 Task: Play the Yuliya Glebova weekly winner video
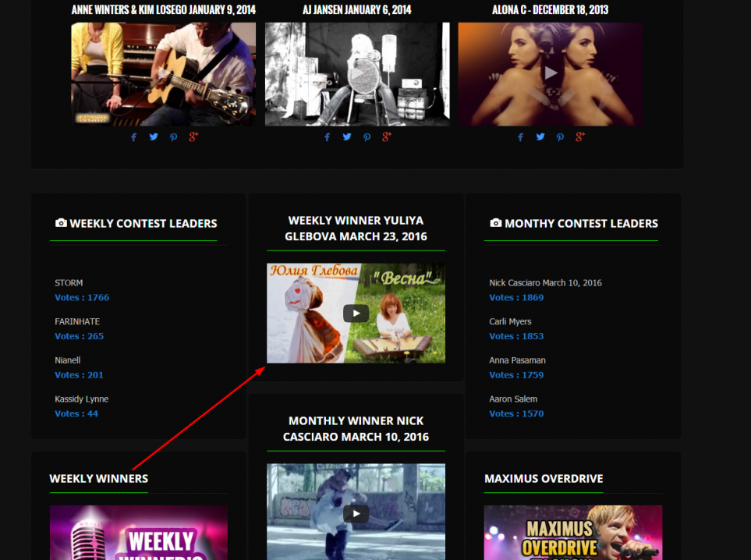tap(356, 314)
